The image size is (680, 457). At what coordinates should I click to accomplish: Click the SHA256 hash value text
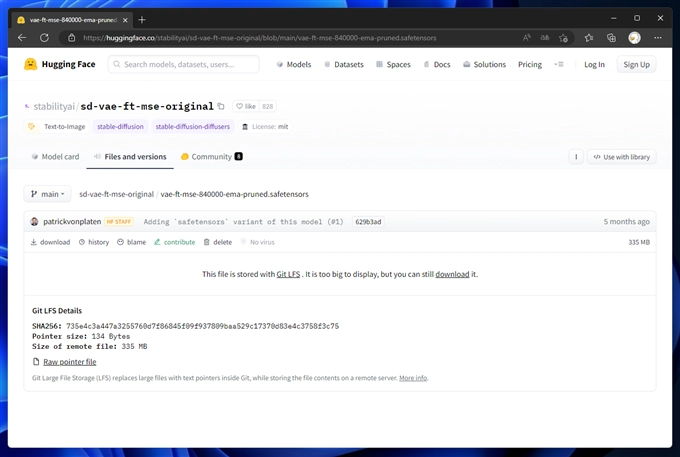[203, 326]
